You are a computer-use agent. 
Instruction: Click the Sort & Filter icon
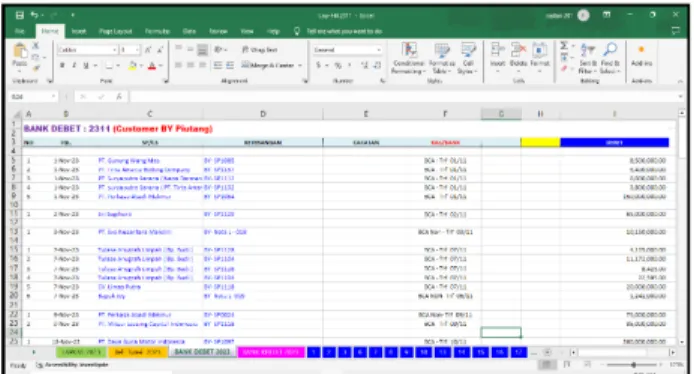[588, 50]
